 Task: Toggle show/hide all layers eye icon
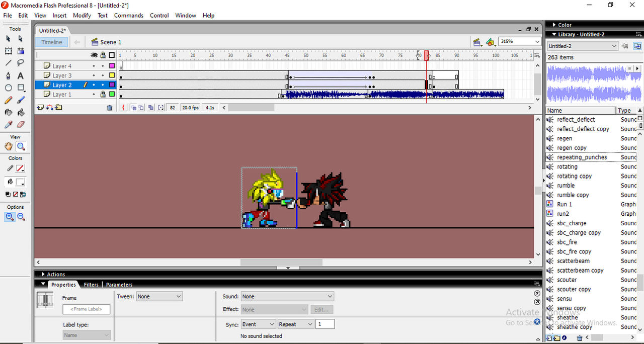point(94,55)
